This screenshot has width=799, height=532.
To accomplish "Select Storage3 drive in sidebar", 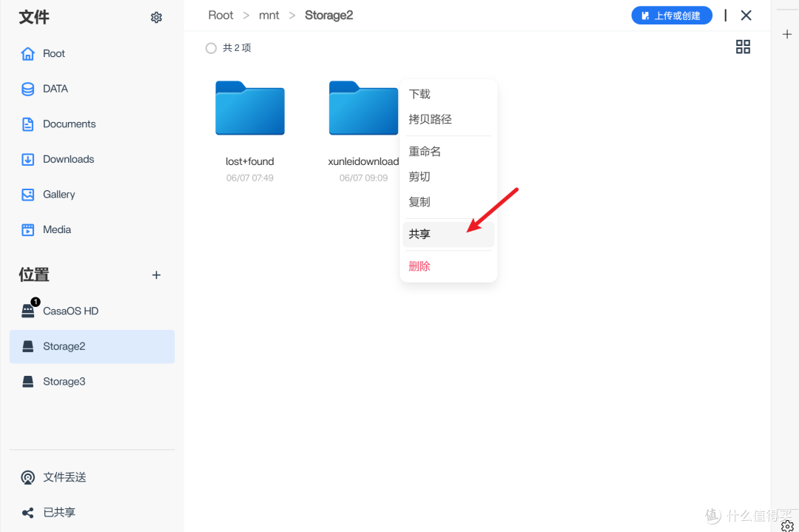I will (x=64, y=382).
